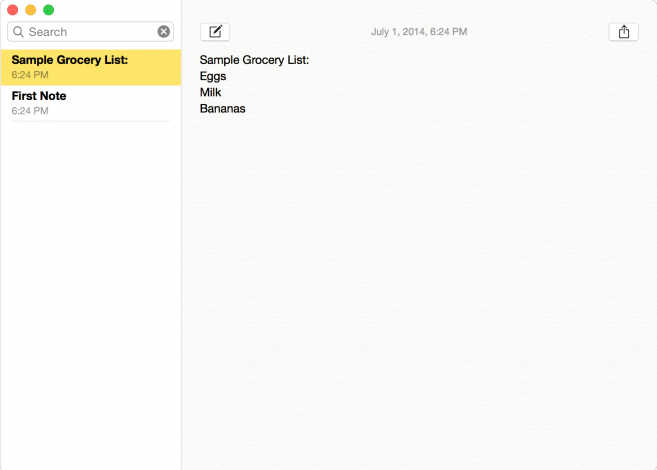This screenshot has height=470, width=657.
Task: Open the First Note entry
Action: [91, 103]
